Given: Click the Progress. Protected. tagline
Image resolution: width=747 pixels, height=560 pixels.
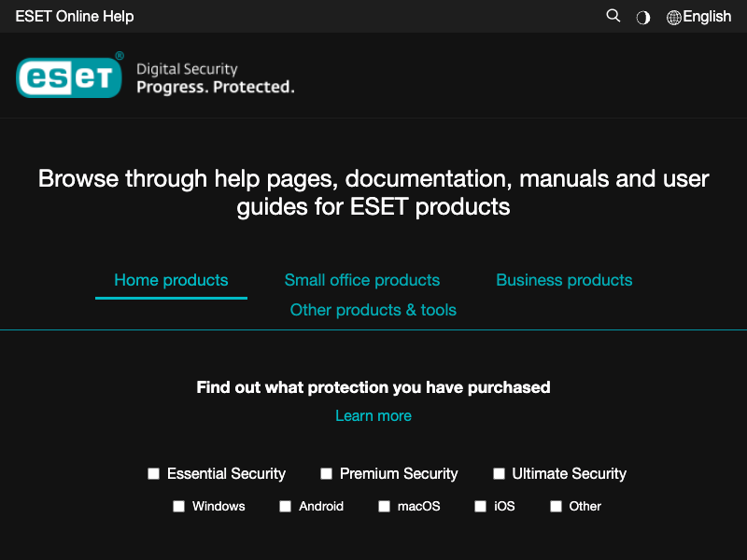Looking at the screenshot, I should coord(216,87).
